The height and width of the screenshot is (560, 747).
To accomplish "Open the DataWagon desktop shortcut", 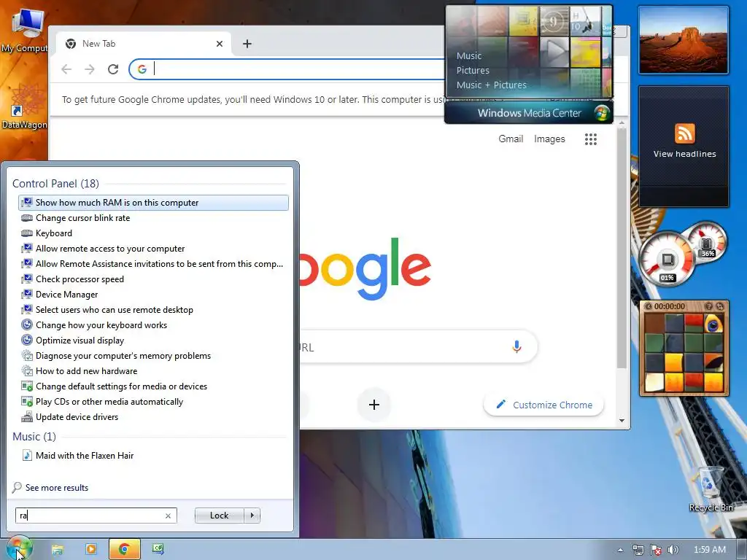I will (x=25, y=107).
